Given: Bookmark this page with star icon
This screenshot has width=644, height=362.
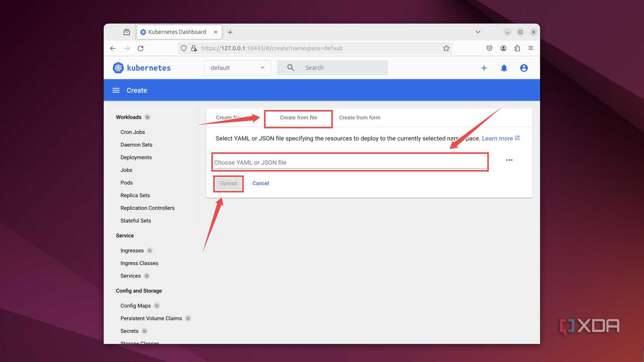Looking at the screenshot, I should [446, 48].
